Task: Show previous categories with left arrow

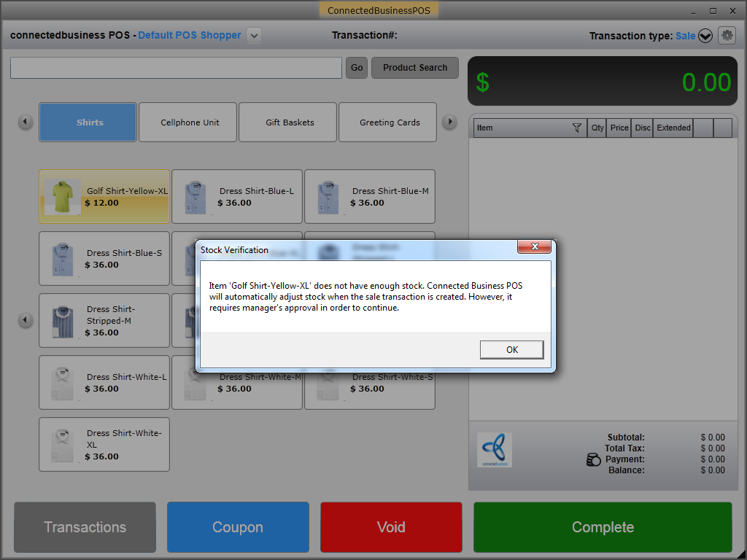Action: [x=26, y=122]
